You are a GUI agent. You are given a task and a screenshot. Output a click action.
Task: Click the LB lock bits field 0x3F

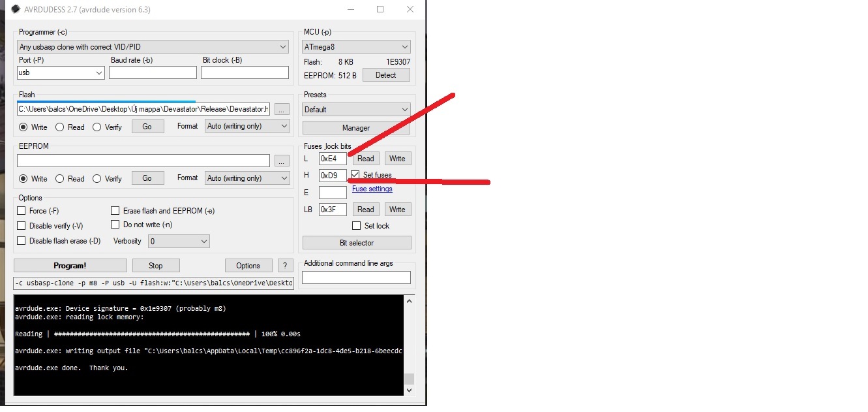point(333,210)
